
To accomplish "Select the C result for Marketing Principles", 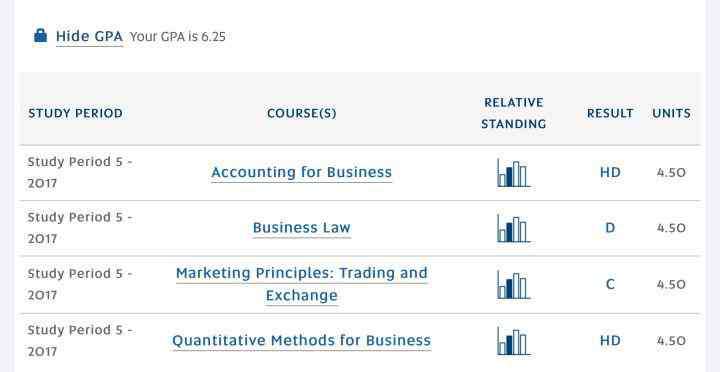I will [x=610, y=284].
